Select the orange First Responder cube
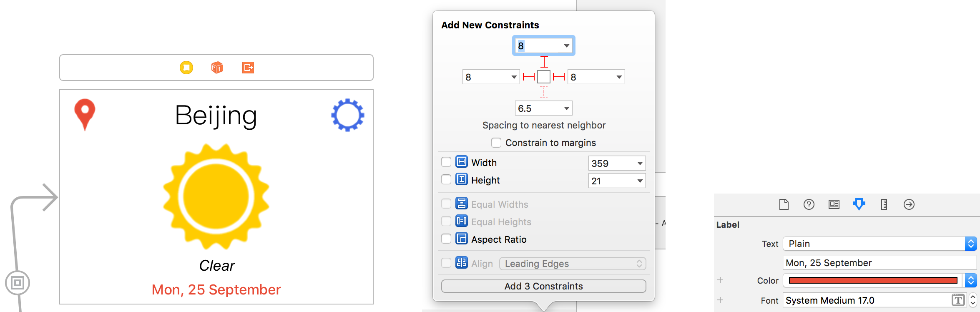Viewport: 980px width, 312px height. coord(217,67)
